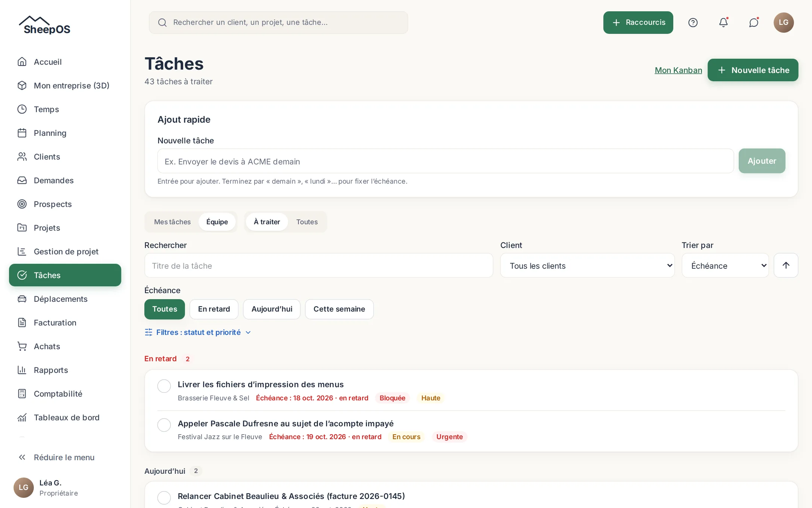Open the 'Échéance' sort dropdown
This screenshot has height=508, width=812.
(725, 265)
